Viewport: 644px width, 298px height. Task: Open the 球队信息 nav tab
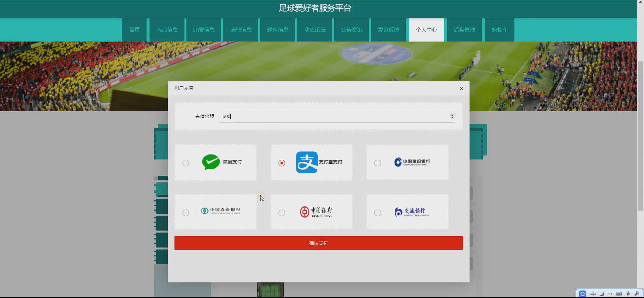coord(278,30)
